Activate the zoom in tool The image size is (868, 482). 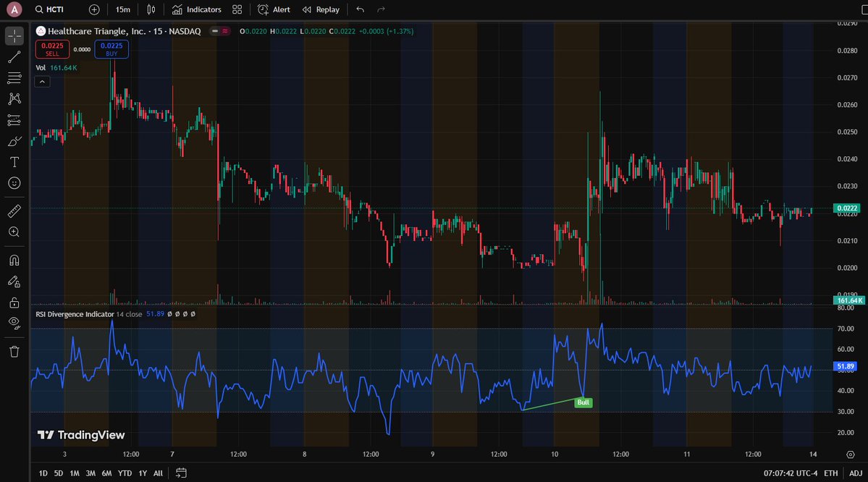14,232
